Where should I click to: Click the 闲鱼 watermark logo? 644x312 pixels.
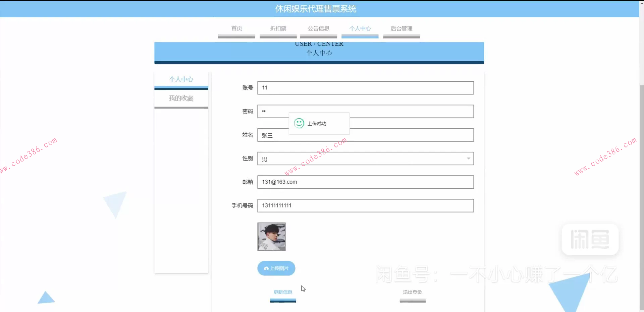pyautogui.click(x=590, y=239)
